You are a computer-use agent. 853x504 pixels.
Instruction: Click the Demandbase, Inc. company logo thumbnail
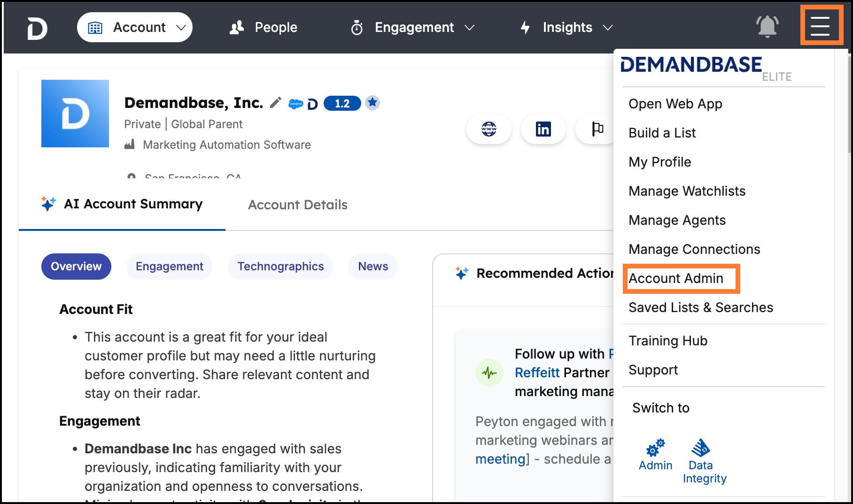pyautogui.click(x=75, y=114)
